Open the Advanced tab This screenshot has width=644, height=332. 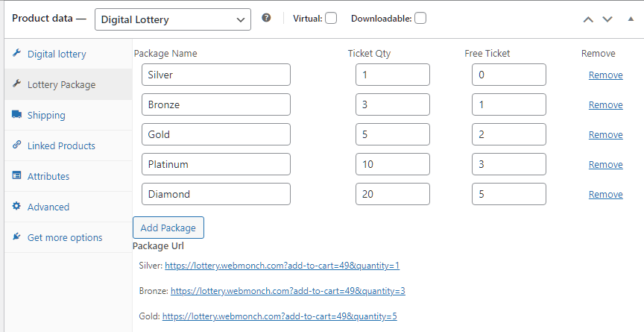(48, 207)
